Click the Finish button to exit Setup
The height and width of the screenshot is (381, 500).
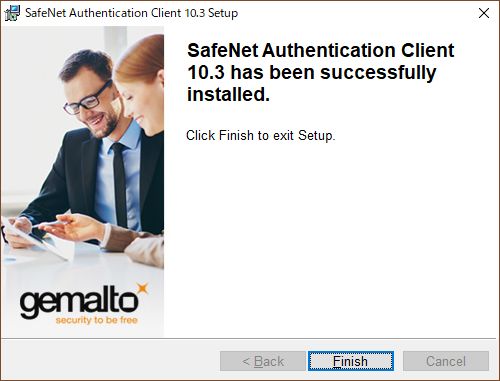pyautogui.click(x=351, y=361)
